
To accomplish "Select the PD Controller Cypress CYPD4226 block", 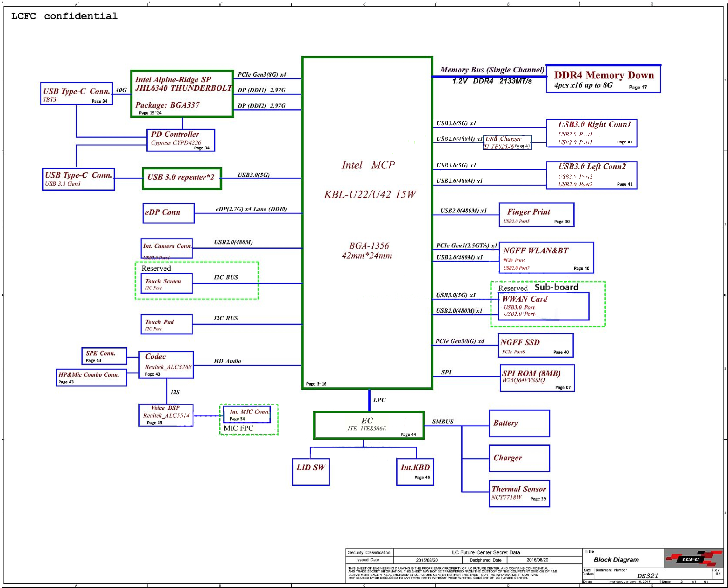I will point(180,139).
